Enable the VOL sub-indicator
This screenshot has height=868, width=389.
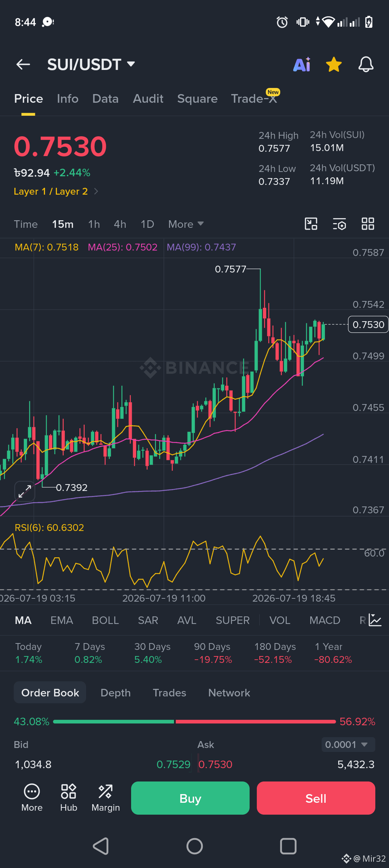[x=280, y=620]
